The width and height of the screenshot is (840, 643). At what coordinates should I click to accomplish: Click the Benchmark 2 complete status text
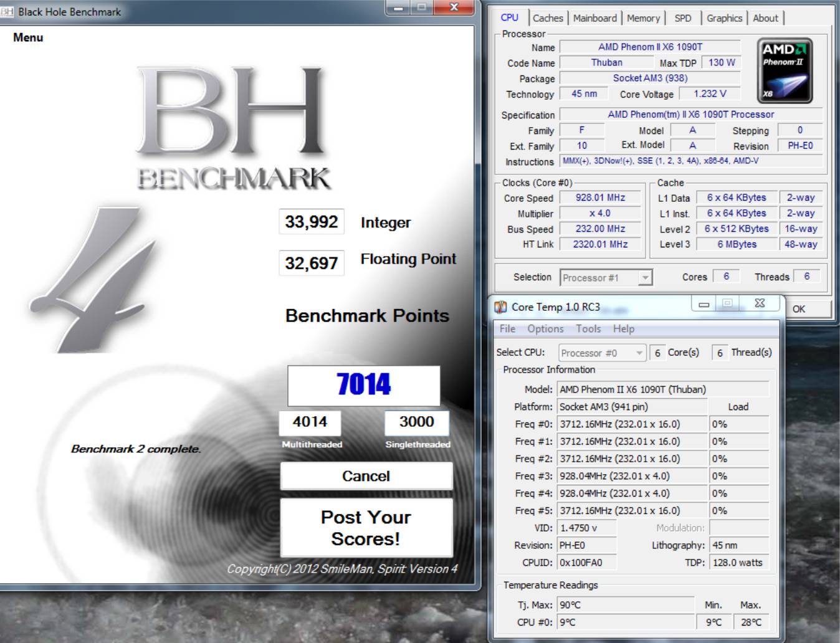pyautogui.click(x=136, y=449)
